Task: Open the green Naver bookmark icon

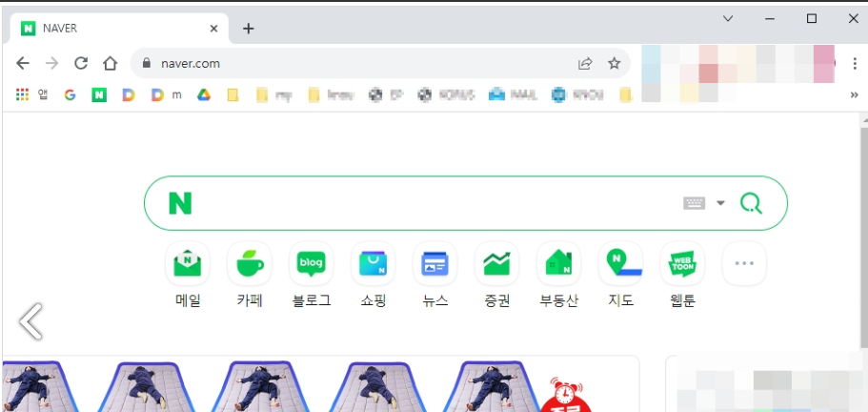Action: pyautogui.click(x=99, y=95)
